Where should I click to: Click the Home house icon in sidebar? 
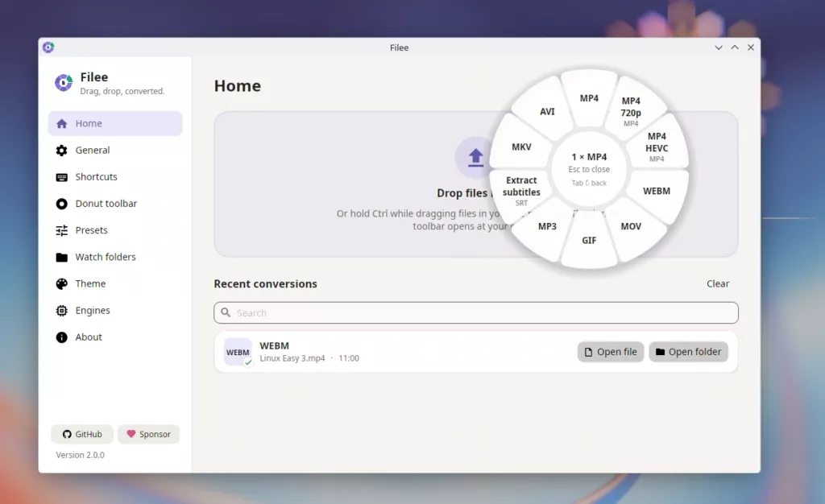tap(61, 123)
